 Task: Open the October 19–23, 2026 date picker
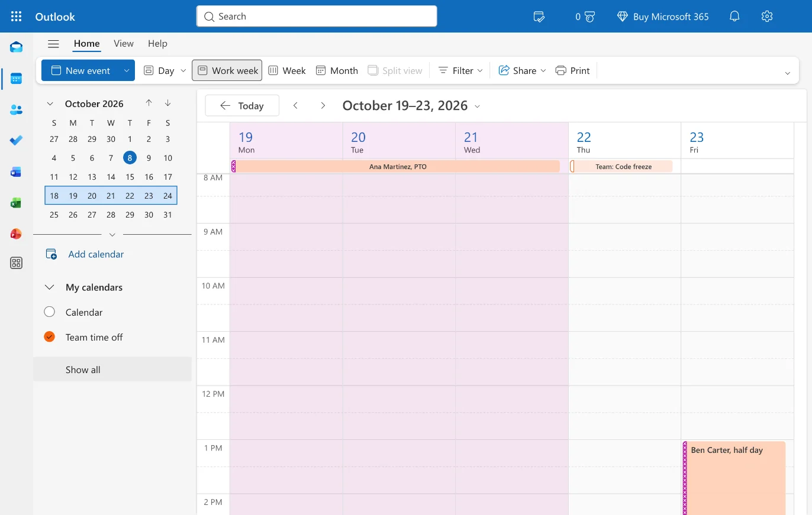tap(411, 105)
